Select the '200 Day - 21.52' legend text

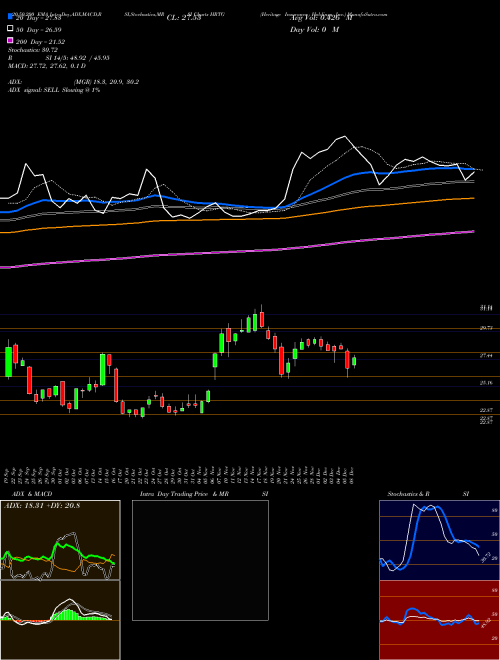[40, 42]
